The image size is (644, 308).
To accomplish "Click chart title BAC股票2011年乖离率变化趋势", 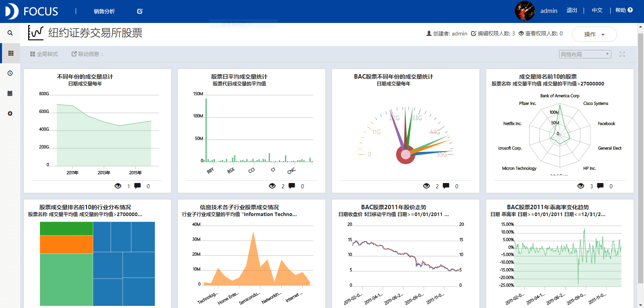I will (548, 207).
